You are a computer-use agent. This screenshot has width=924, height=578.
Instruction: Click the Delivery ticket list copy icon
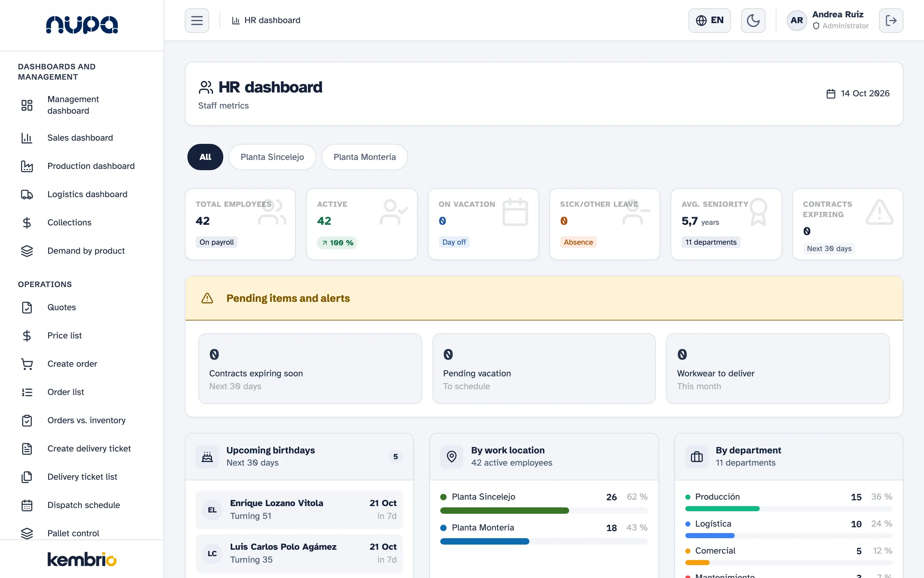coord(27,477)
